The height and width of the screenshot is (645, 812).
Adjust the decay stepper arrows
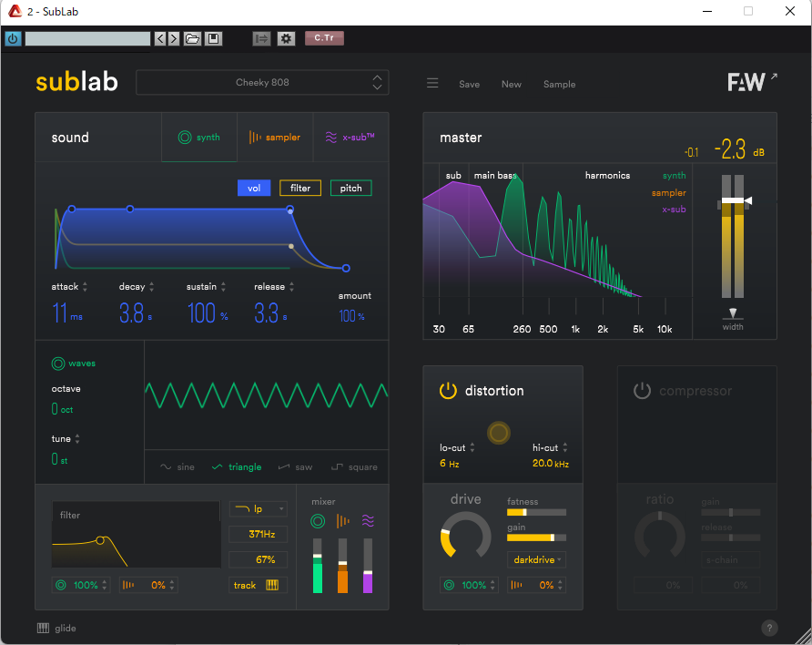[x=151, y=287]
